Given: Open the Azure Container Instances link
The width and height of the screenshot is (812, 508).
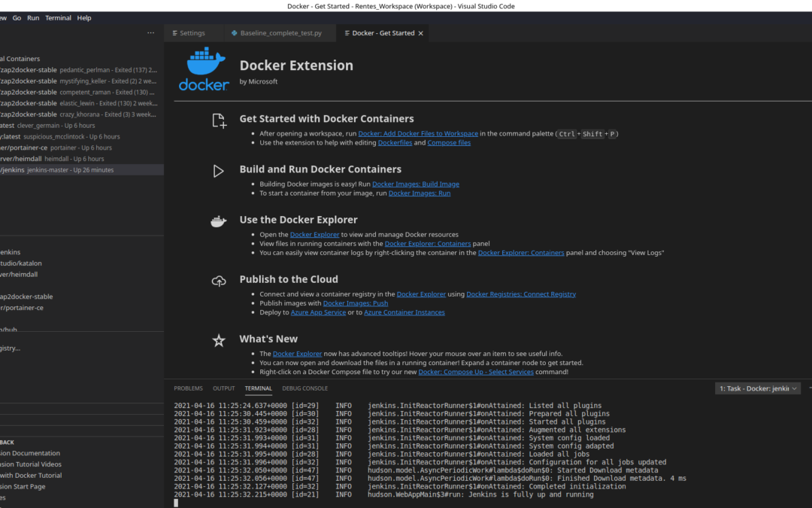Looking at the screenshot, I should click(404, 312).
